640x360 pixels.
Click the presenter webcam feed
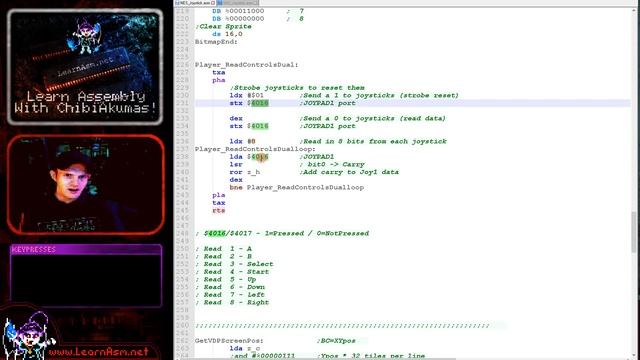pyautogui.click(x=85, y=185)
